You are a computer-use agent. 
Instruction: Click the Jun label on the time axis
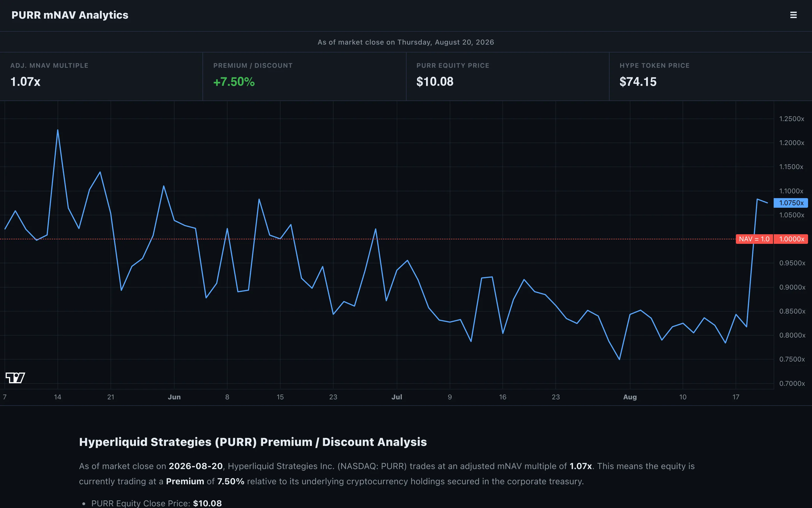coord(174,397)
